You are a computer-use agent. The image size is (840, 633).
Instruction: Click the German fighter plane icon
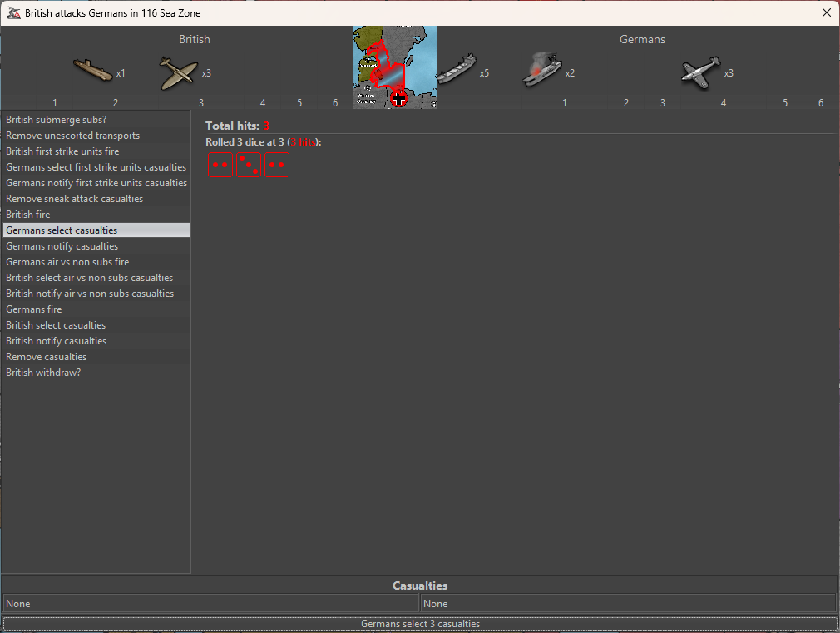coord(700,72)
